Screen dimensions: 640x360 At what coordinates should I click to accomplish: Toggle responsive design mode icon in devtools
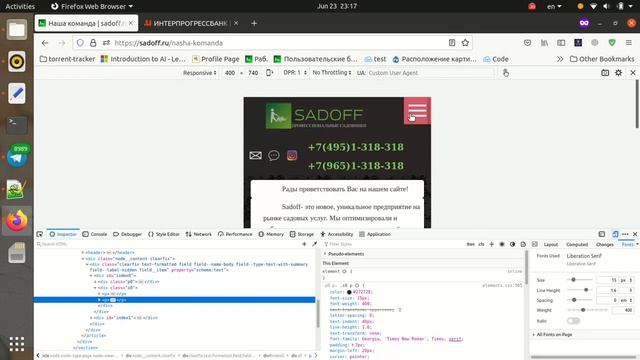(x=615, y=234)
